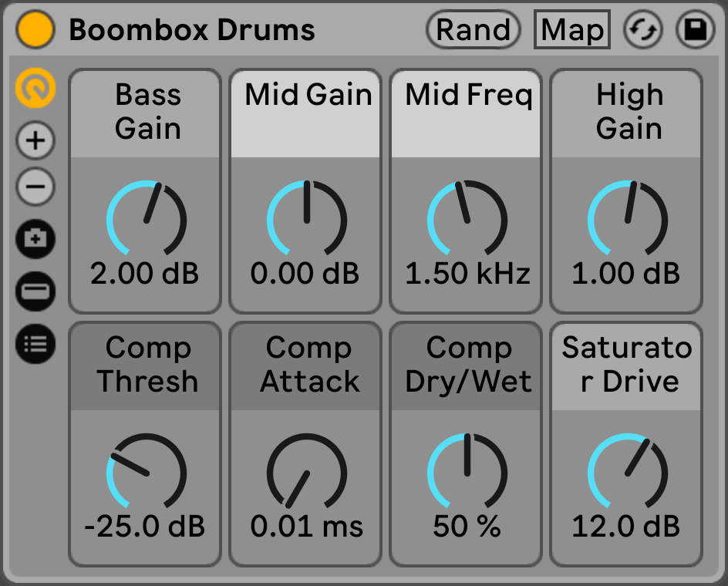Select the Bass Gain macro knob

point(144,219)
